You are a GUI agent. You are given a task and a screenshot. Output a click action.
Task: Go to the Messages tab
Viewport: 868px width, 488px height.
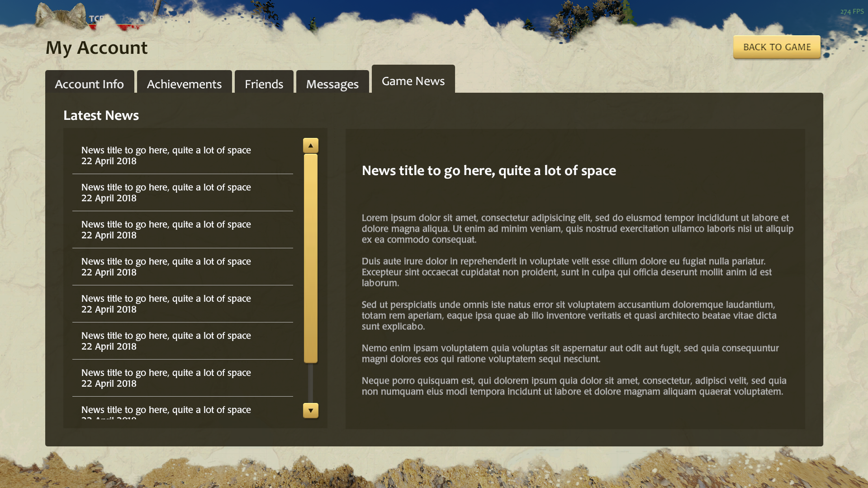pos(332,82)
